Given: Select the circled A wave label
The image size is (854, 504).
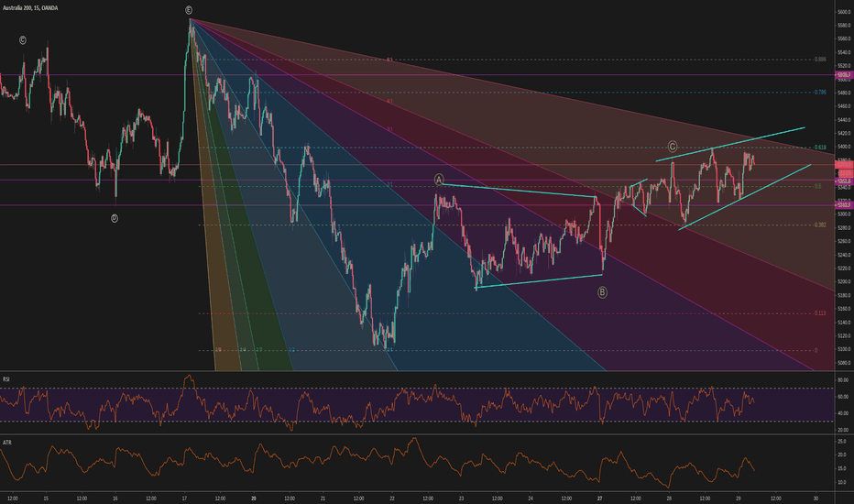Looking at the screenshot, I should pyautogui.click(x=439, y=180).
